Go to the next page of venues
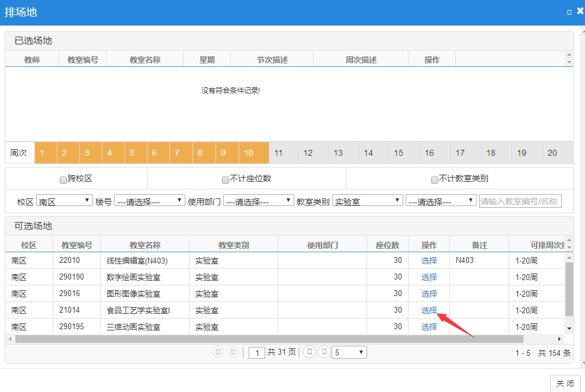 coord(309,352)
